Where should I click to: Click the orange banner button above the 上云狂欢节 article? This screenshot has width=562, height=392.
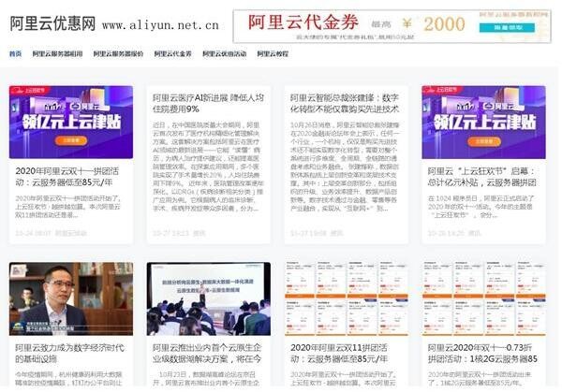(x=484, y=141)
